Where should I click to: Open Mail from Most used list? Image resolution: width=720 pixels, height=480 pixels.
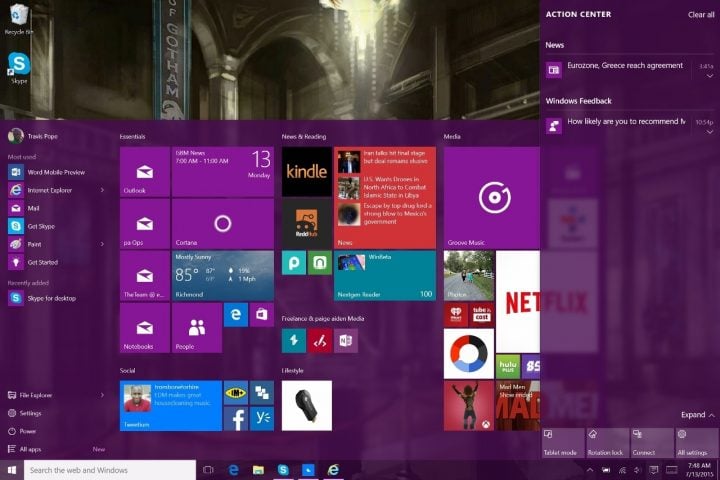[x=55, y=208]
